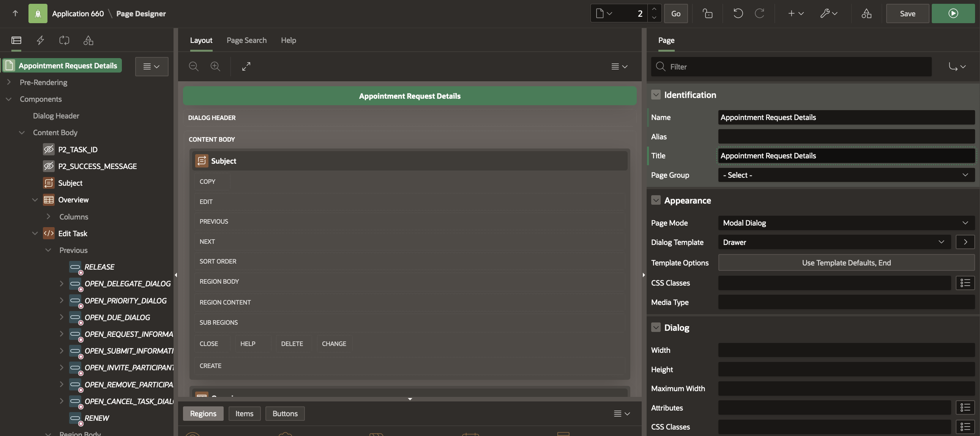
Task: Open the Page Mode dropdown
Action: 846,223
